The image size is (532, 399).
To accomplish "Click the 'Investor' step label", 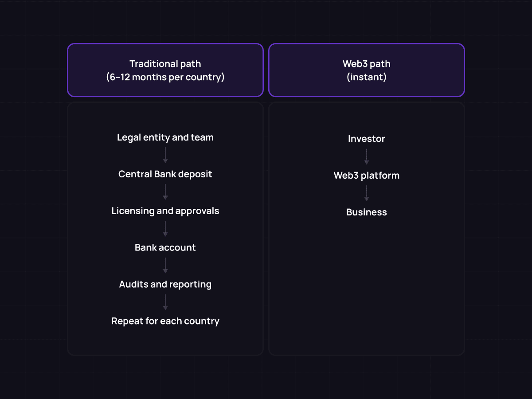I will point(367,139).
